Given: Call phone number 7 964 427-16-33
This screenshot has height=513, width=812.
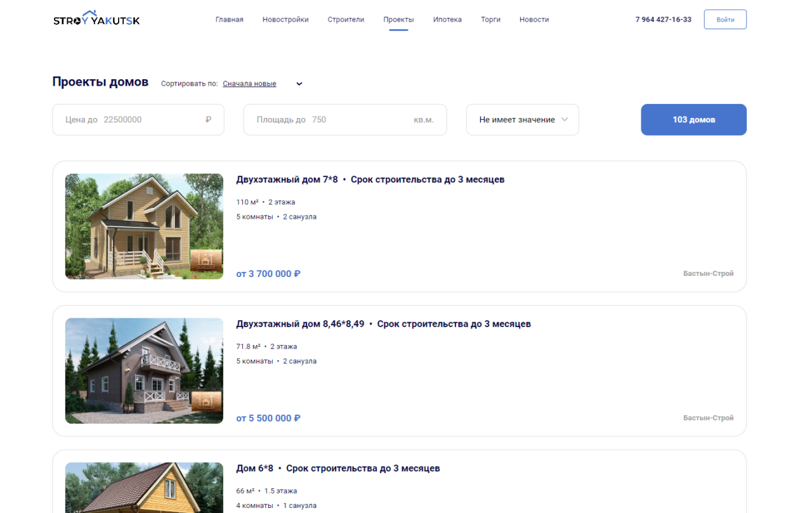Looking at the screenshot, I should click(664, 20).
